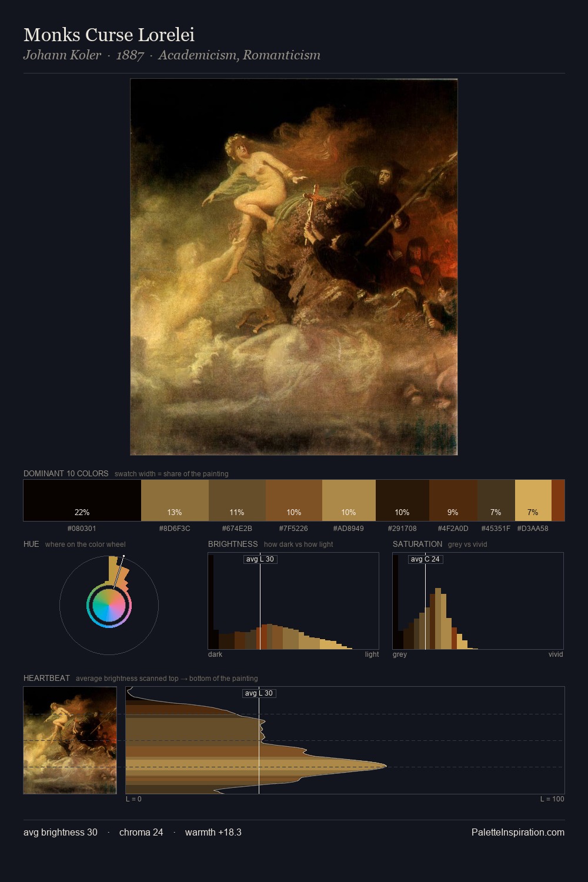Click the avg brightness 30 footer stat
This screenshot has height=882, width=588.
click(61, 832)
